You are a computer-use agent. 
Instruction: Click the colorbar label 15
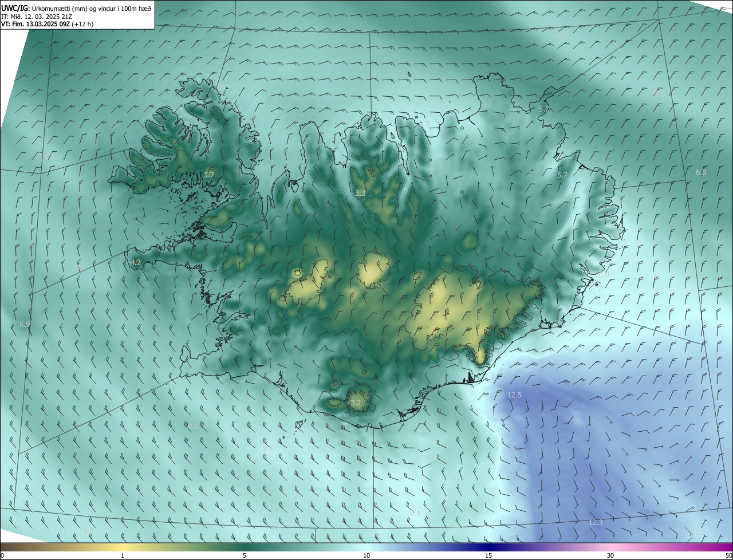(488, 555)
